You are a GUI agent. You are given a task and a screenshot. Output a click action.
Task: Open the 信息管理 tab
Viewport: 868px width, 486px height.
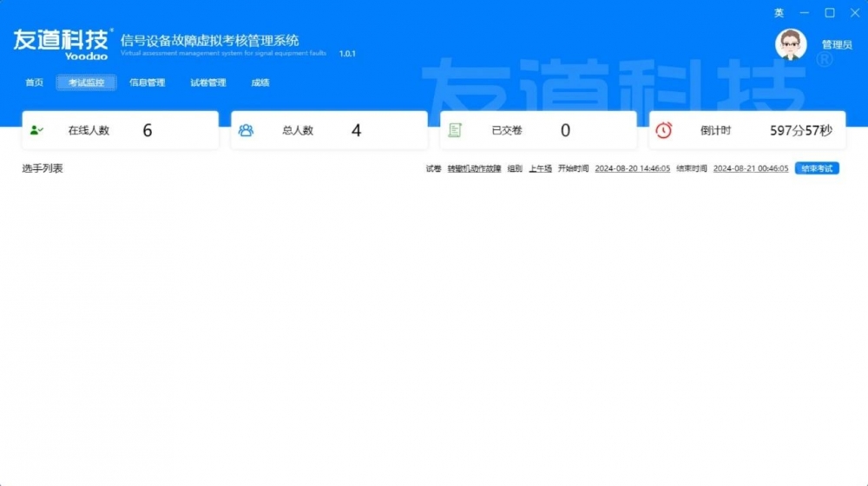pos(147,82)
